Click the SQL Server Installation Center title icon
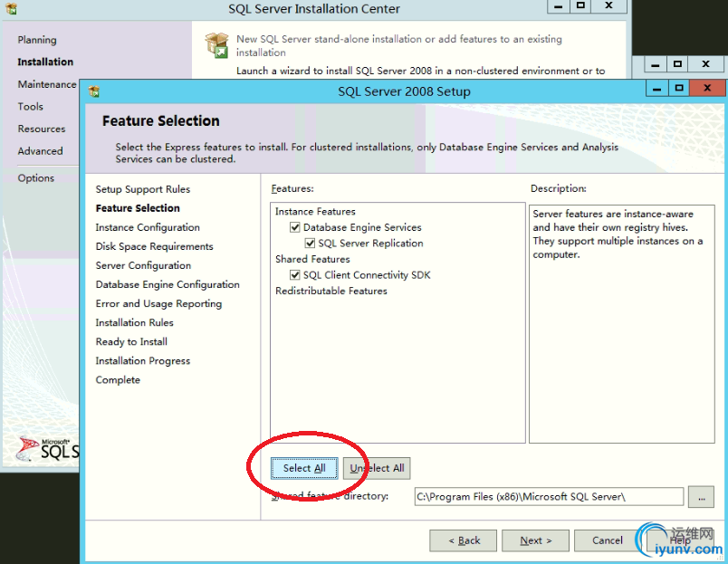The image size is (728, 564). tap(11, 8)
